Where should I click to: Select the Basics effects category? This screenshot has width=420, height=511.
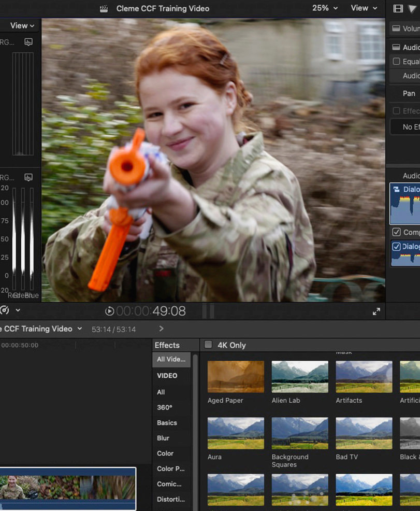tap(167, 423)
